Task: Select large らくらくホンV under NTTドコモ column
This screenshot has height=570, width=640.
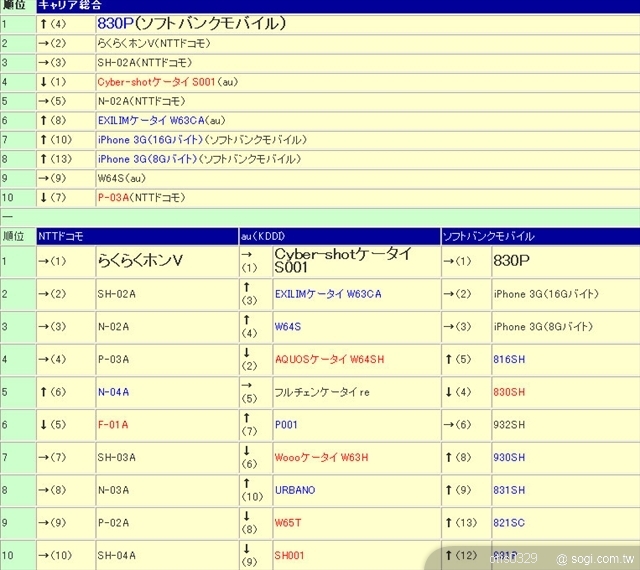Action: (140, 261)
